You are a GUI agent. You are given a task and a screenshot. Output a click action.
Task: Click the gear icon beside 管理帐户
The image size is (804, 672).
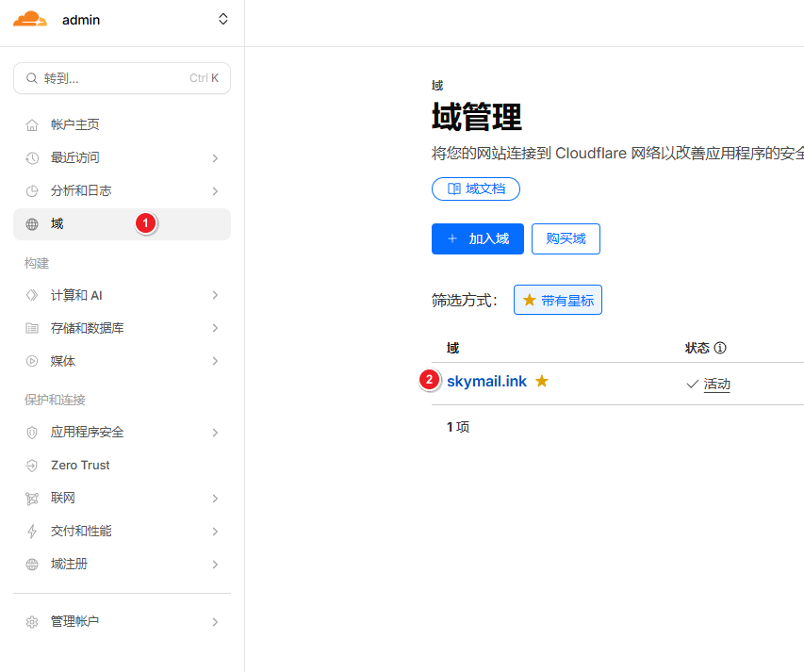(x=32, y=622)
